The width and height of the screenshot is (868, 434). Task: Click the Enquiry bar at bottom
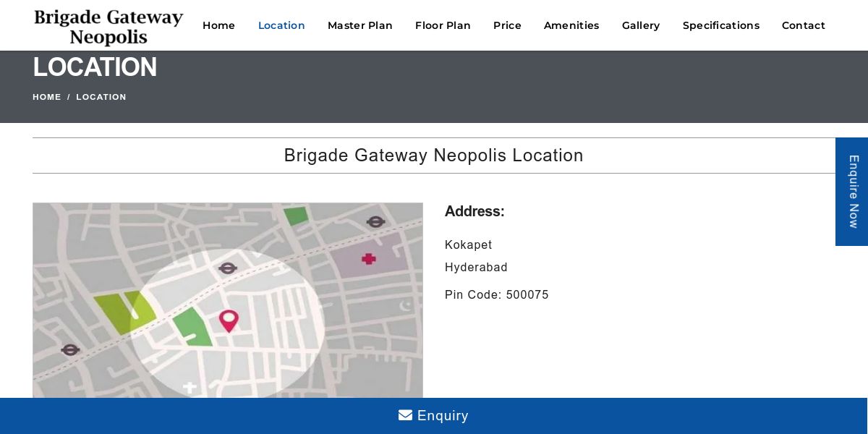point(434,416)
